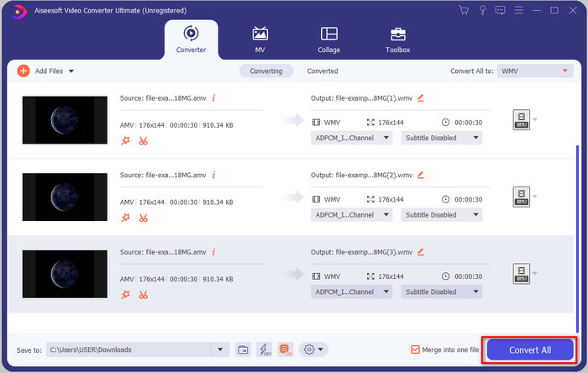Open cut scissors tool for third file
588x373 pixels.
pyautogui.click(x=144, y=295)
